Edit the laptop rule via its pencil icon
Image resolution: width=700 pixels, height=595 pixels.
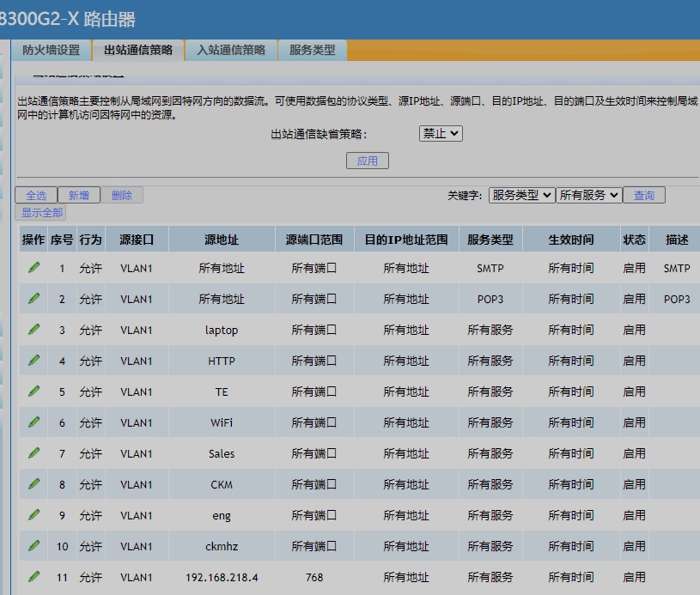pyautogui.click(x=33, y=330)
